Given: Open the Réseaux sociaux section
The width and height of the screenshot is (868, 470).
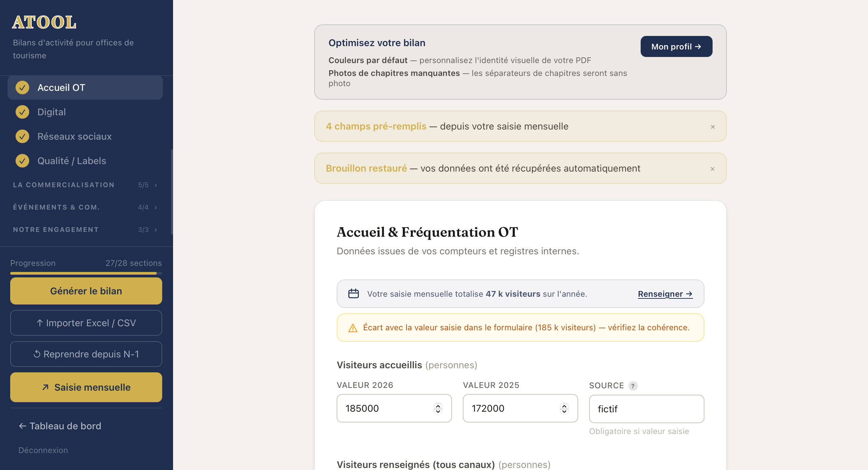Looking at the screenshot, I should [x=85, y=136].
